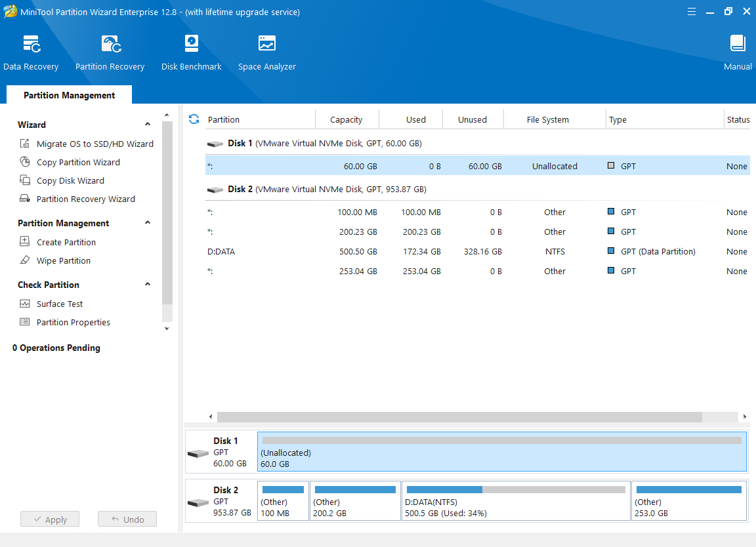
Task: Collapse the Wizard section
Action: 148,125
